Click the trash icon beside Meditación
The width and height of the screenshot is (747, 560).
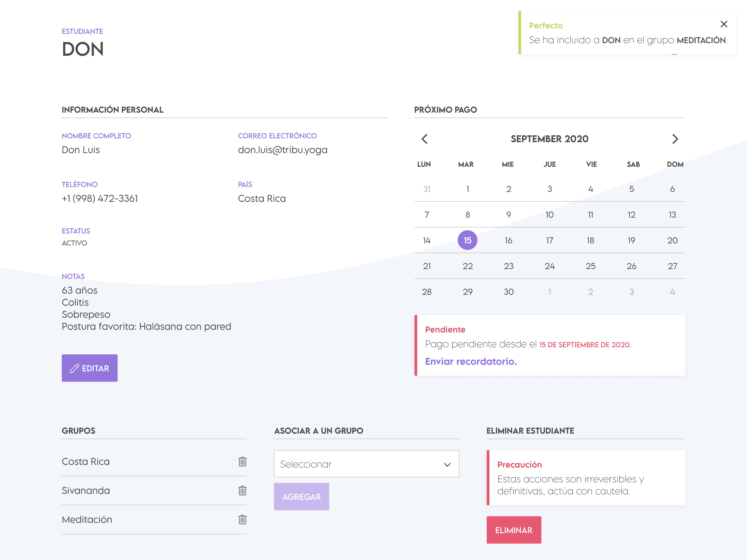point(242,520)
